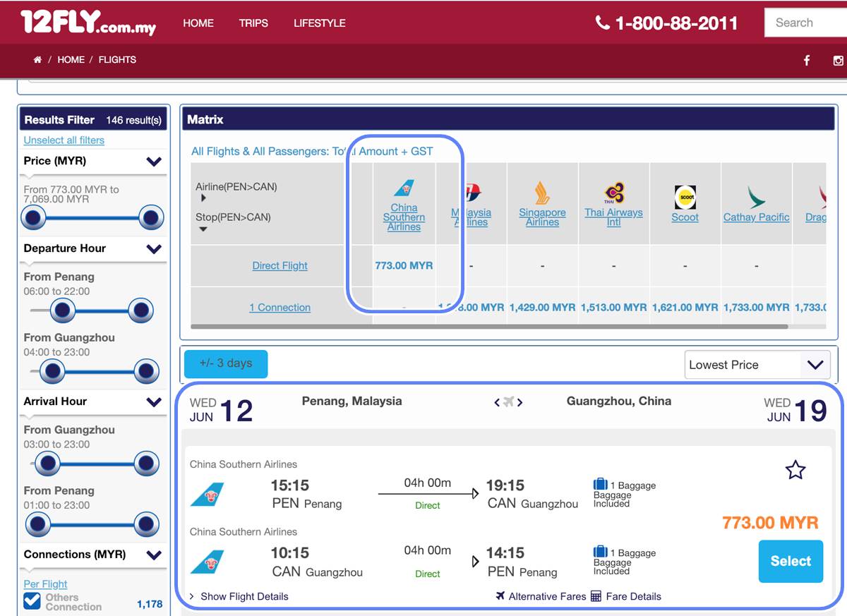Collapse the Arrival Hour filter section
This screenshot has width=847, height=616.
154,402
